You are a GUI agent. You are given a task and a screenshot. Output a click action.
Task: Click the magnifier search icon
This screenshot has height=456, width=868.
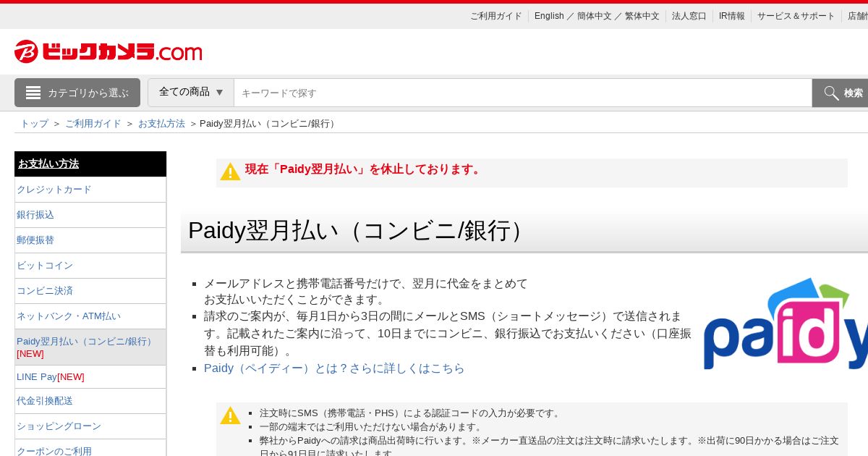(831, 93)
